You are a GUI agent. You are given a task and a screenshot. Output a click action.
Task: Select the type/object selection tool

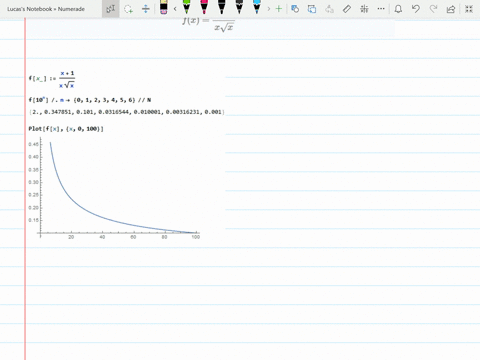[111, 9]
